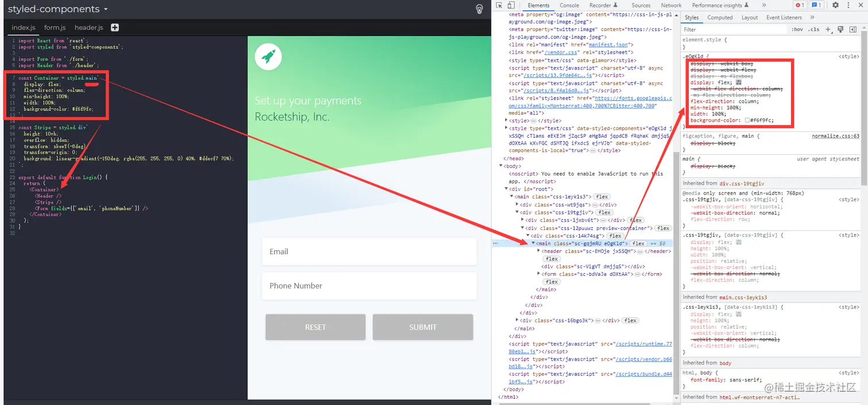Toggle the flex badge on div css-16bgo3k
The width and height of the screenshot is (868, 405).
pyautogui.click(x=630, y=321)
